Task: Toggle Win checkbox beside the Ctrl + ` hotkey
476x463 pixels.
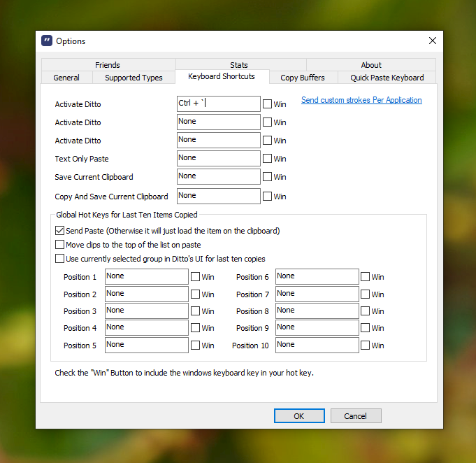Action: tap(267, 104)
